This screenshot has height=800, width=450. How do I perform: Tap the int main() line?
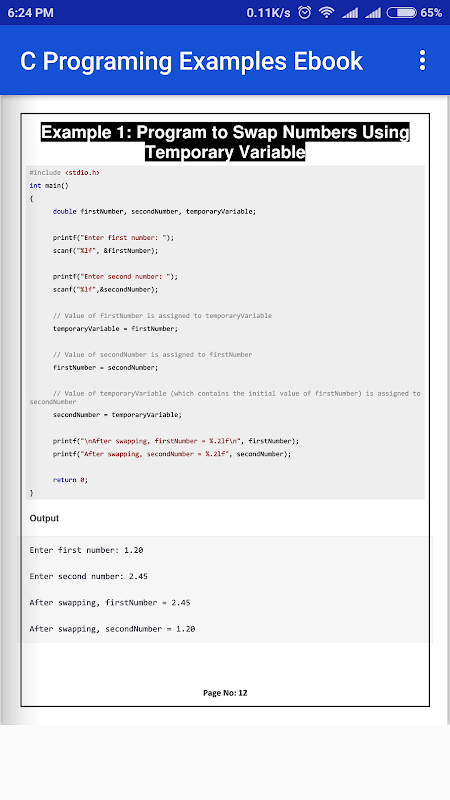coord(49,186)
